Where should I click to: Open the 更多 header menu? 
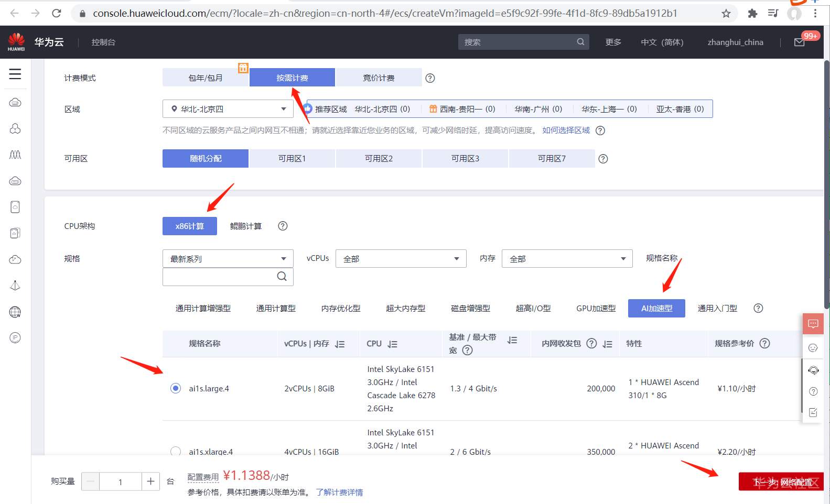click(x=613, y=42)
